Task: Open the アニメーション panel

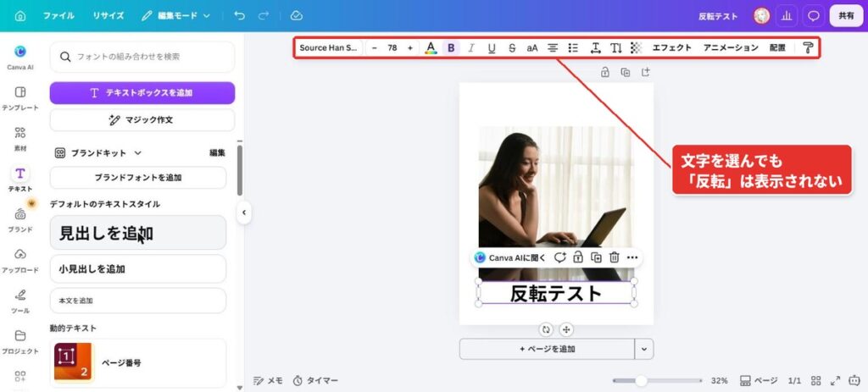Action: 731,48
